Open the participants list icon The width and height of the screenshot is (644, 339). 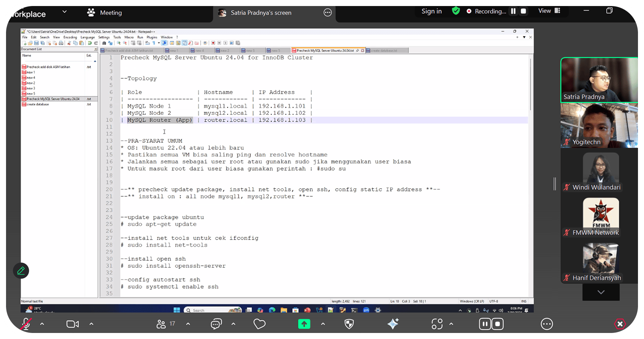161,324
